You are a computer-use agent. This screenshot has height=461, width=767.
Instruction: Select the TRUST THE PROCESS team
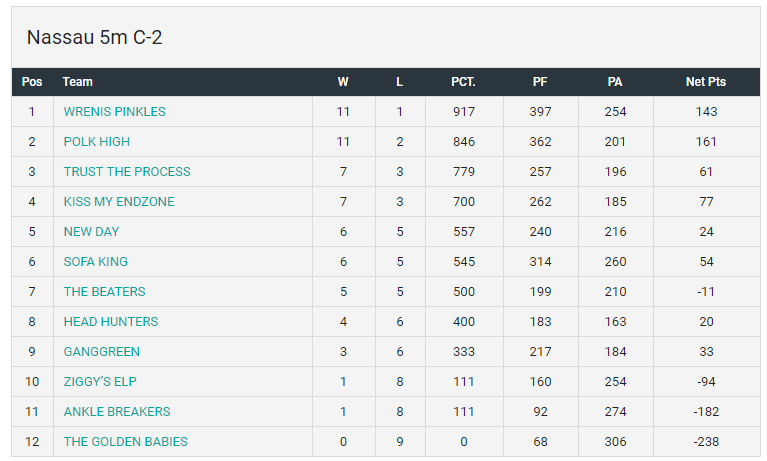pos(126,172)
